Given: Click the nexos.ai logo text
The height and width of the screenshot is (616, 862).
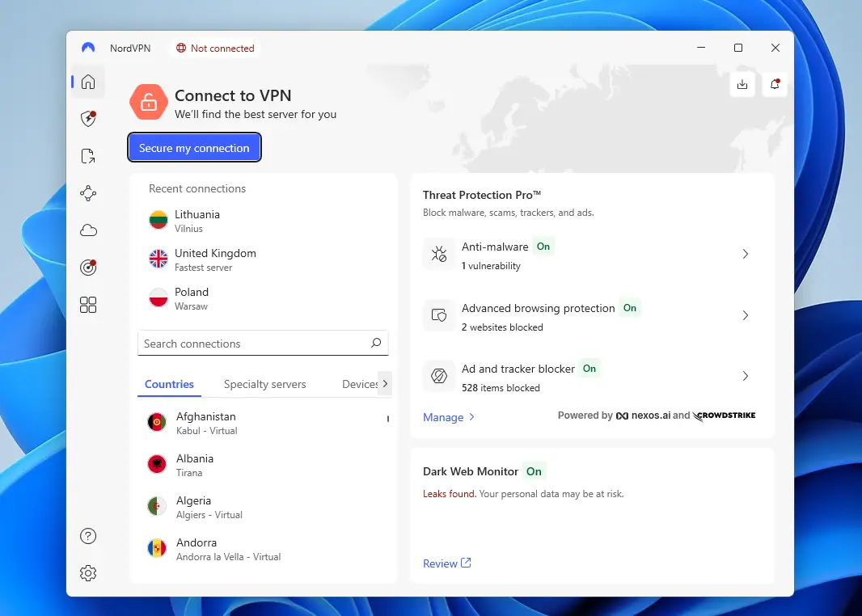Looking at the screenshot, I should [643, 416].
